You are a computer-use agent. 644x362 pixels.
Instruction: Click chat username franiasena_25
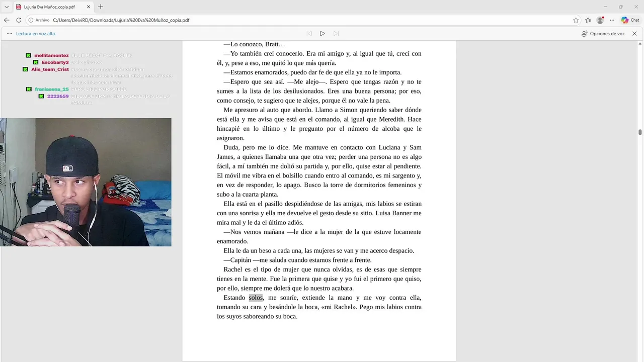pyautogui.click(x=52, y=89)
